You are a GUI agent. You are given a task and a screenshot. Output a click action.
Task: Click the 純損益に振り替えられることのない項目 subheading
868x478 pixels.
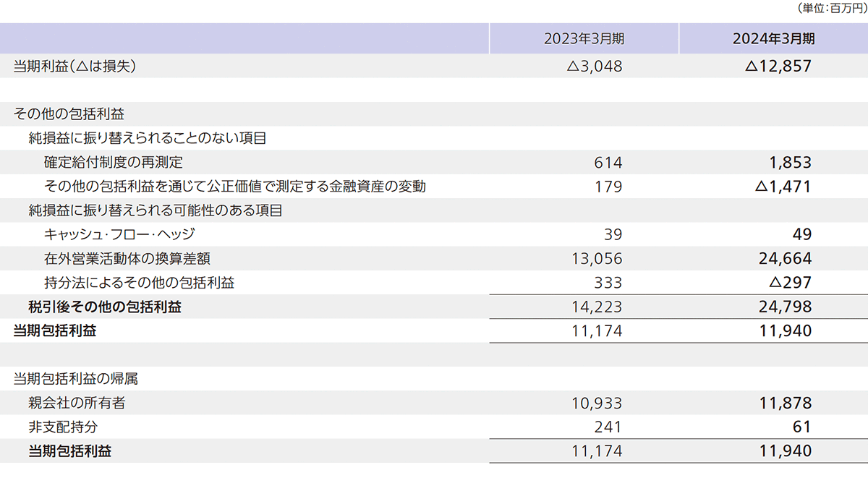tap(148, 138)
